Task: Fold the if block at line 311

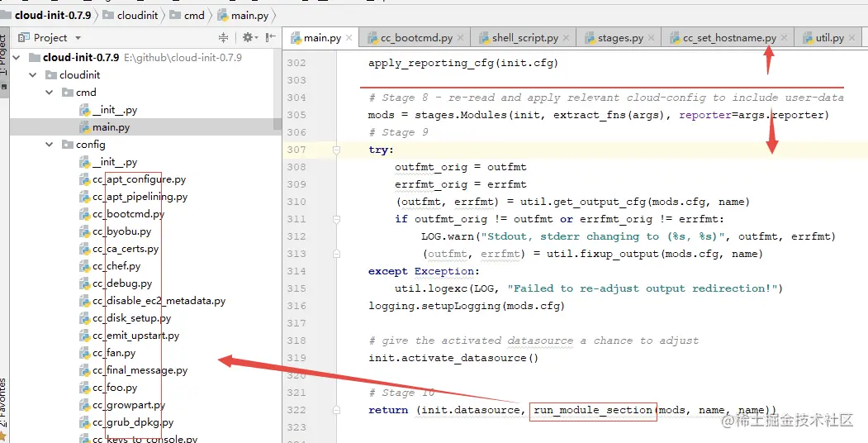Action: coord(336,219)
